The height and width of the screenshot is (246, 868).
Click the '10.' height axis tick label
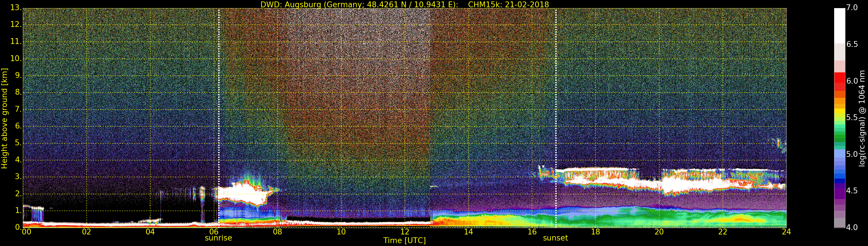(x=16, y=58)
